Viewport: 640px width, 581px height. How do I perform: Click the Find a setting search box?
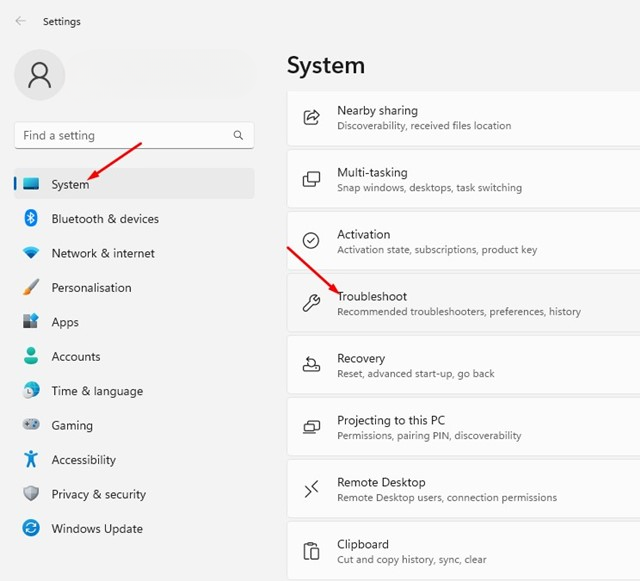click(134, 135)
